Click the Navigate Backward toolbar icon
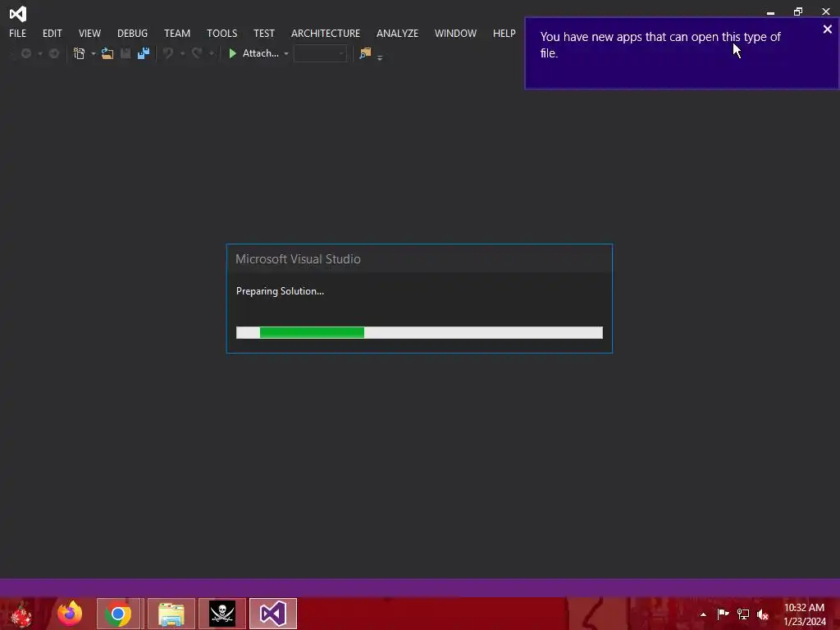Screen dimensions: 840x630 pos(25,53)
